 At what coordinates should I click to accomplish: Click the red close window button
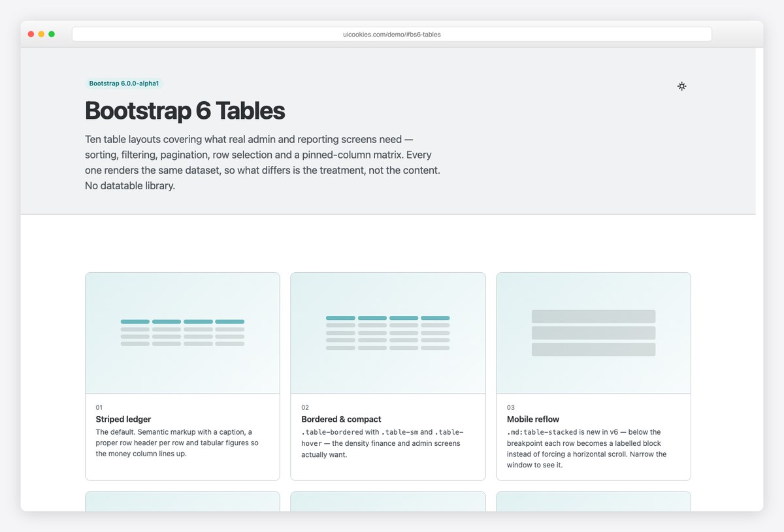[31, 34]
